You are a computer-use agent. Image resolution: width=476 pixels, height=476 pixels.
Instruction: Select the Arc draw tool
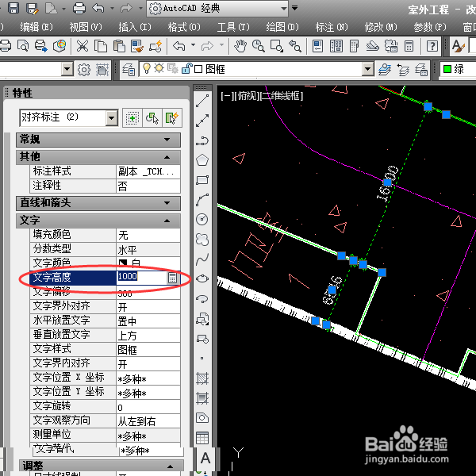tap(202, 200)
